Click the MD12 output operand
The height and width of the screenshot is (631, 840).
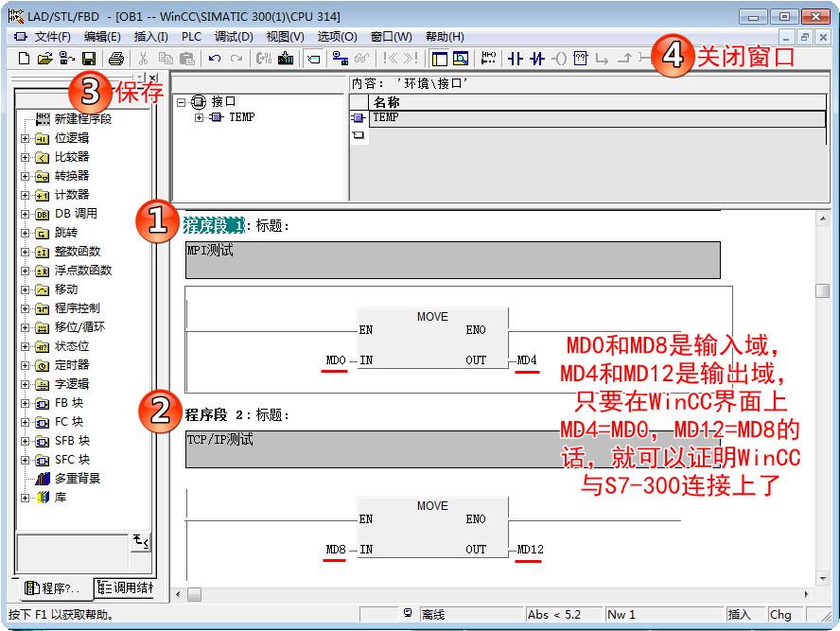click(530, 550)
